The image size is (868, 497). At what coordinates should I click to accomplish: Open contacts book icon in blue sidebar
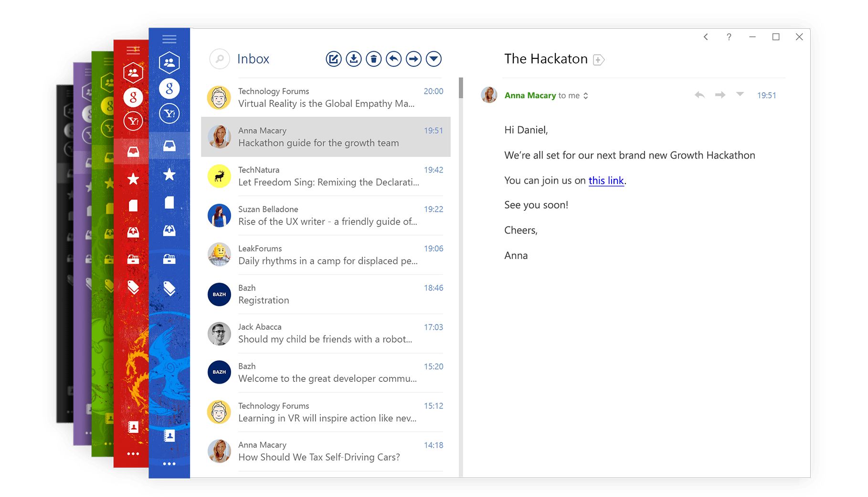[x=169, y=435]
